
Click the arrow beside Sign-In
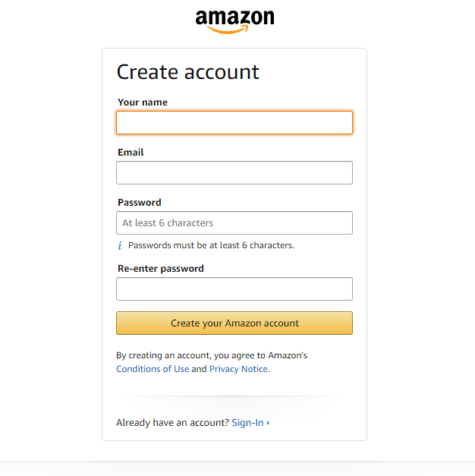[268, 423]
